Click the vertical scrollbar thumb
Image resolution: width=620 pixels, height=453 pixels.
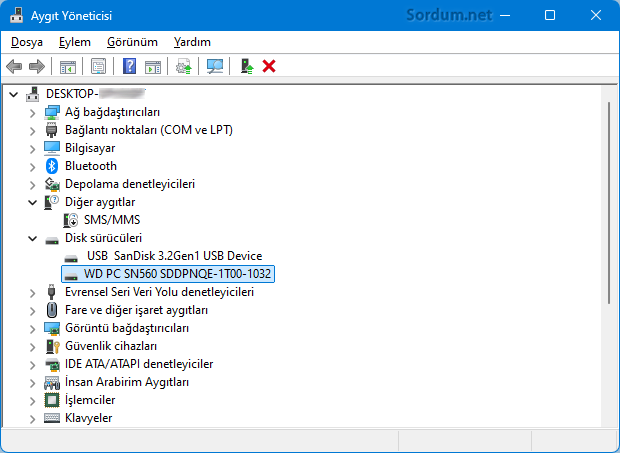(x=609, y=203)
